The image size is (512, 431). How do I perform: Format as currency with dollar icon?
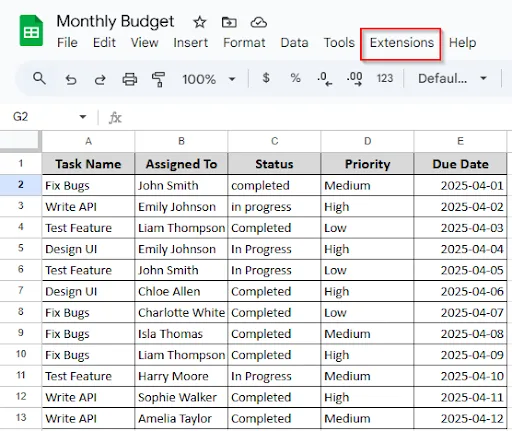(x=266, y=78)
